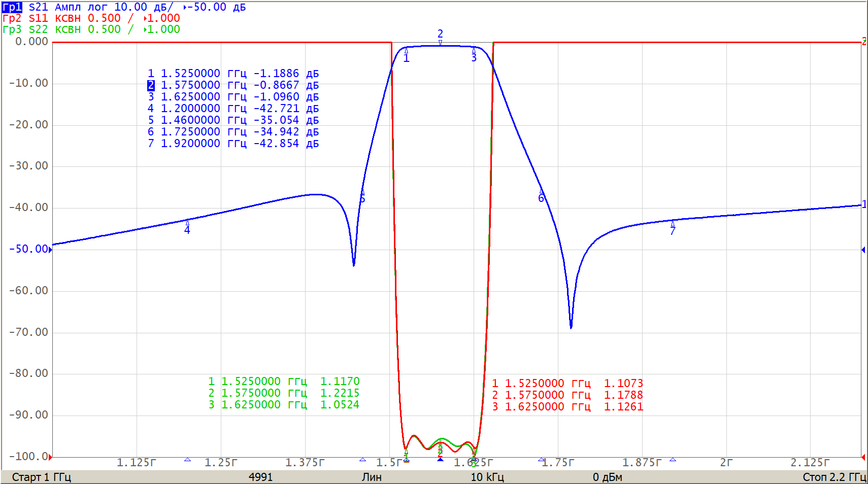Click active marker 2 atop the passband
868x484 pixels.
(440, 43)
